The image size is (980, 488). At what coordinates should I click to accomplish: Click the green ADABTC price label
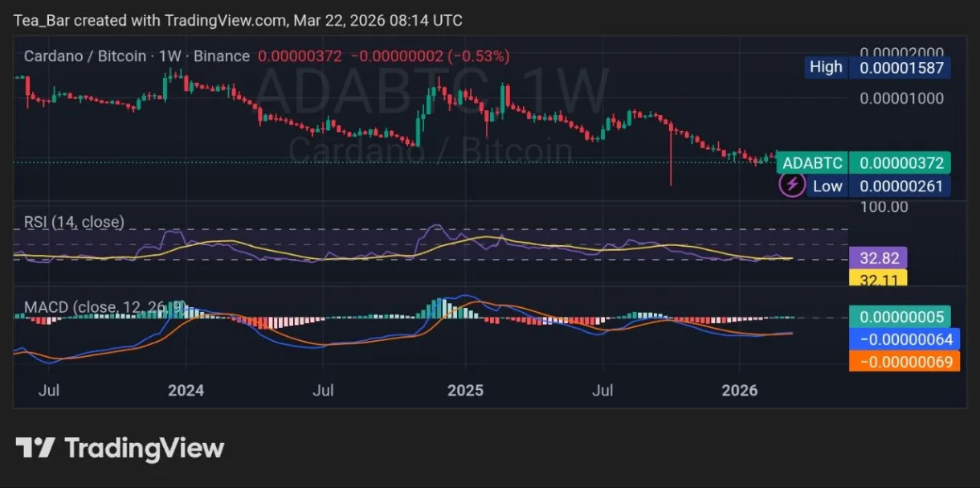pyautogui.click(x=900, y=162)
